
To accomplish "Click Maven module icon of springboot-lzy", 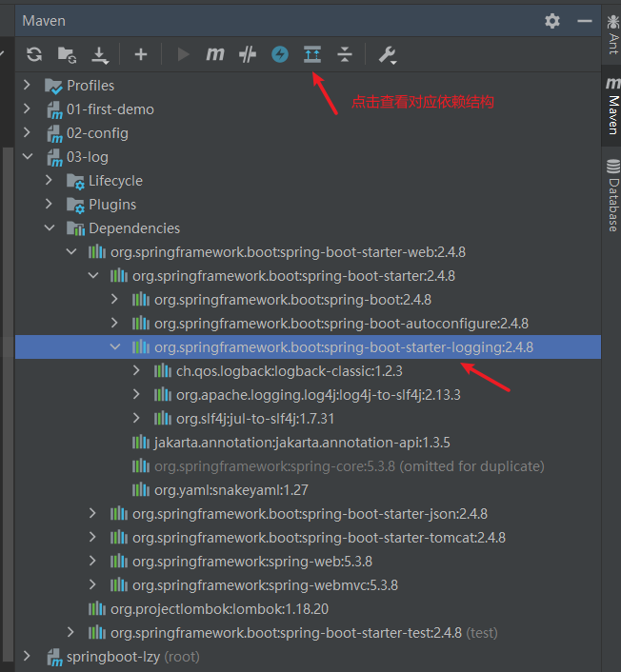I will (55, 657).
